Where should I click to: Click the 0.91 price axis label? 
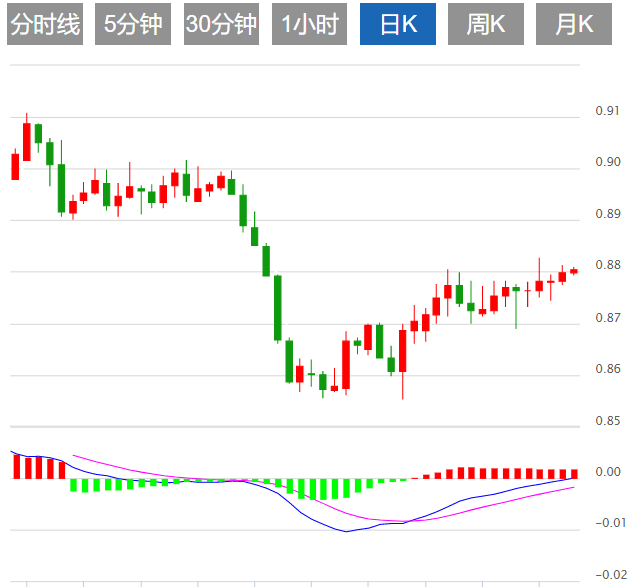coord(607,111)
